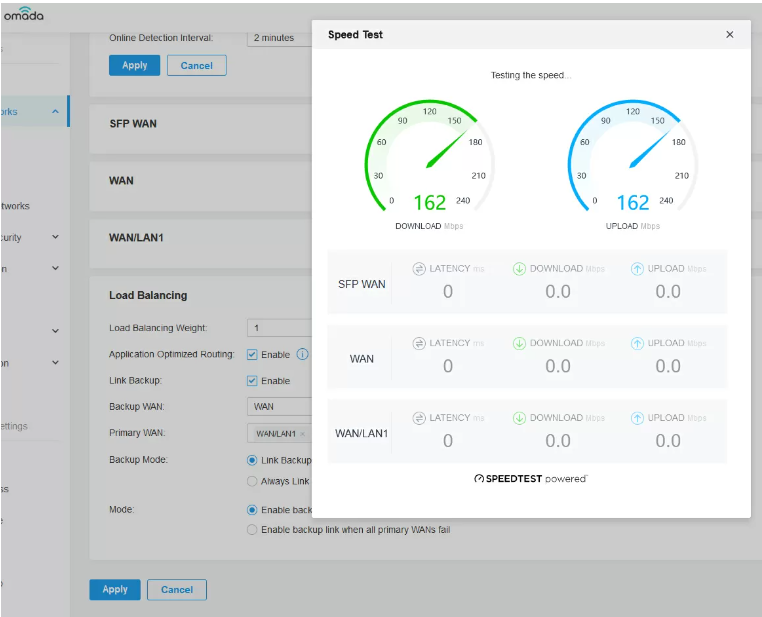Remove the WAN/LAN1 tag from Primary WAN
The image size is (762, 617).
[302, 434]
